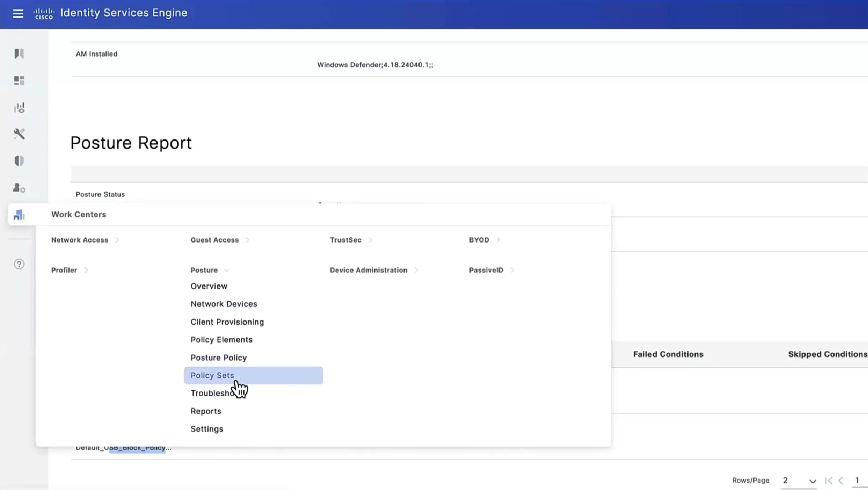Click the Failed Conditions column header
Viewport: 868px width, 490px height.
point(668,354)
